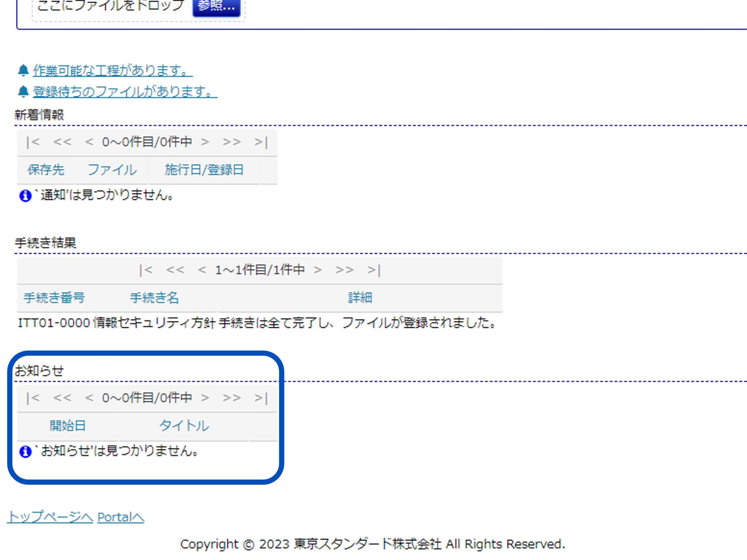Click the info icon next to お知らせは見つかりません
The image size is (747, 560).
25,452
